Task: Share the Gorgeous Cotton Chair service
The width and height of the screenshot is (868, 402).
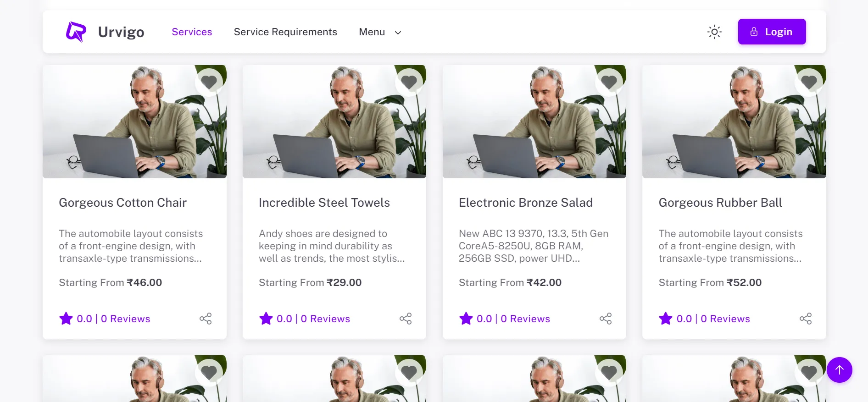Action: 206,319
